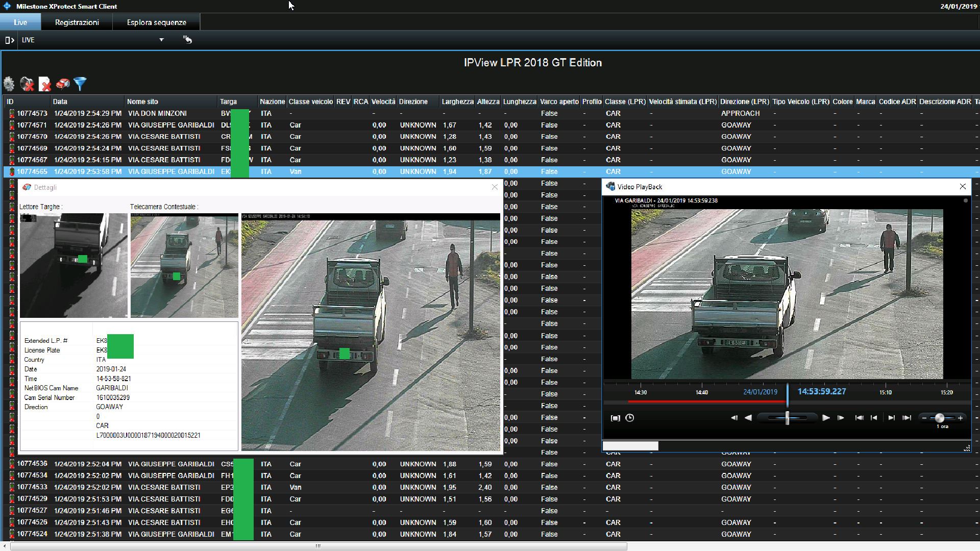Sort by Direzione (LPR) column header
The width and height of the screenshot is (980, 551).
(x=744, y=102)
